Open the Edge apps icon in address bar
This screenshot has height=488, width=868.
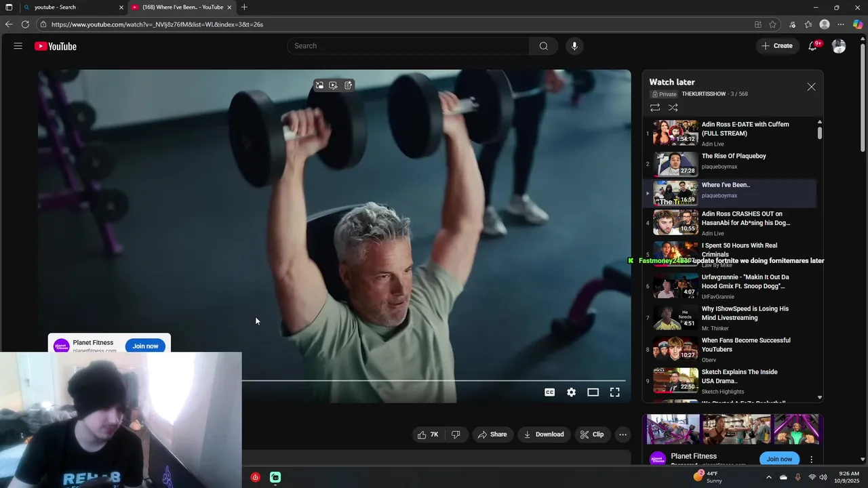(x=757, y=24)
